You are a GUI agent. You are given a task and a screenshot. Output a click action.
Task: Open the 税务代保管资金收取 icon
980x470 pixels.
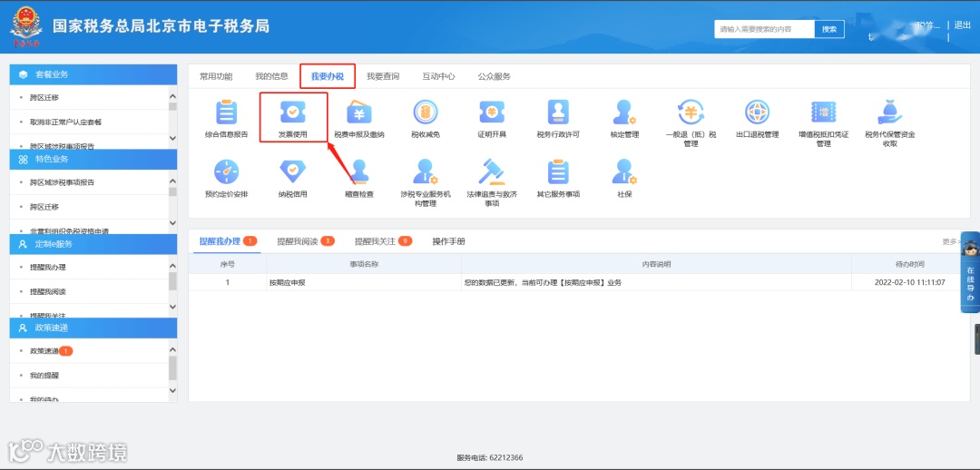890,113
